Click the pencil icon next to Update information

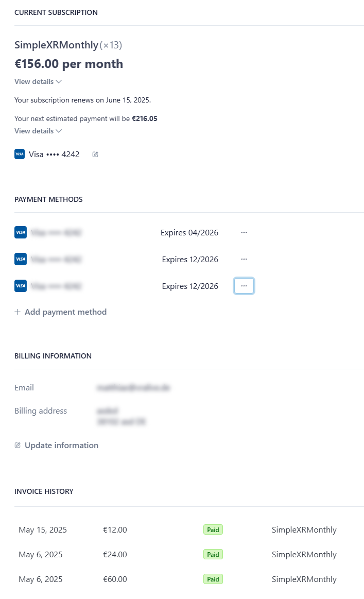pos(18,446)
